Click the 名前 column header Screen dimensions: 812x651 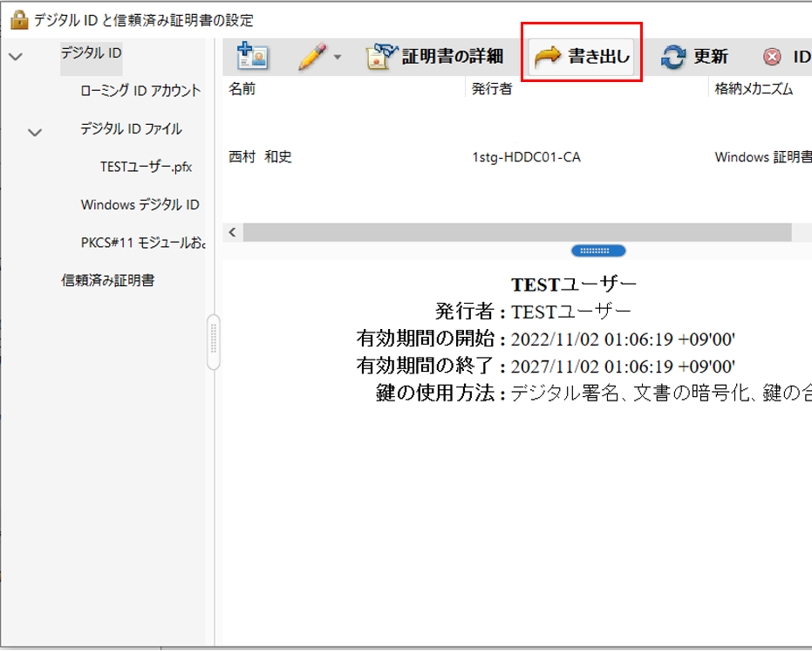(240, 89)
